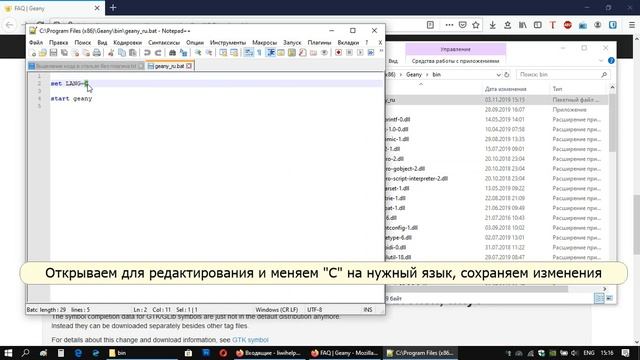Refresh the Explorer bin folder view
640x360 pixels.
[x=507, y=75]
